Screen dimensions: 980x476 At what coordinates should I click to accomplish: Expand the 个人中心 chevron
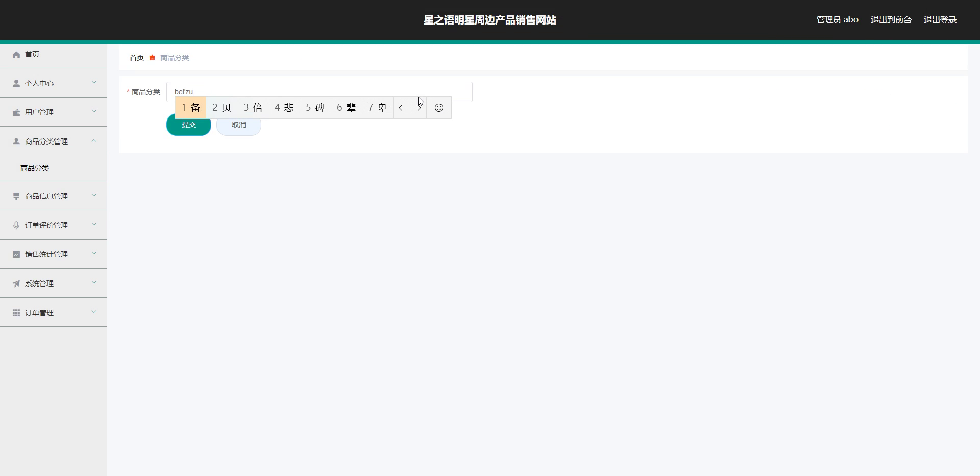coord(94,82)
